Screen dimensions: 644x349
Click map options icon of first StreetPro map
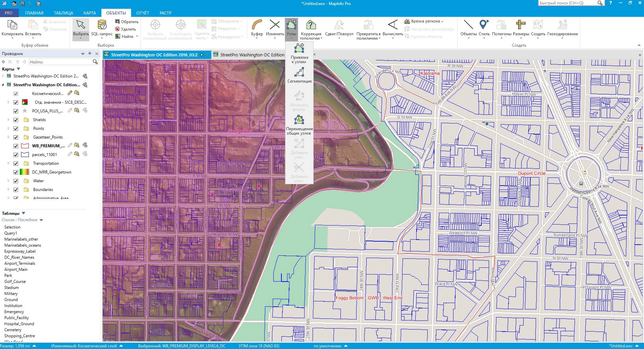[85, 76]
